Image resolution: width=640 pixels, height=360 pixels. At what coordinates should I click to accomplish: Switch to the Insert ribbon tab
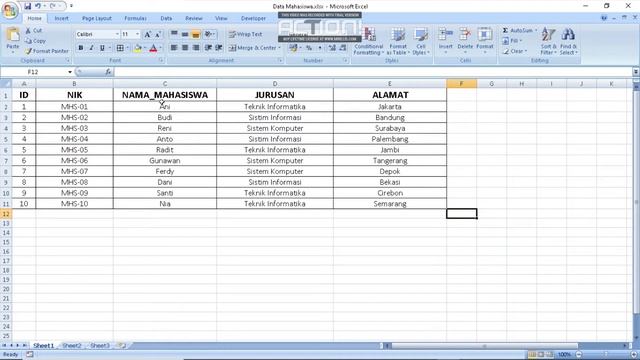62,18
